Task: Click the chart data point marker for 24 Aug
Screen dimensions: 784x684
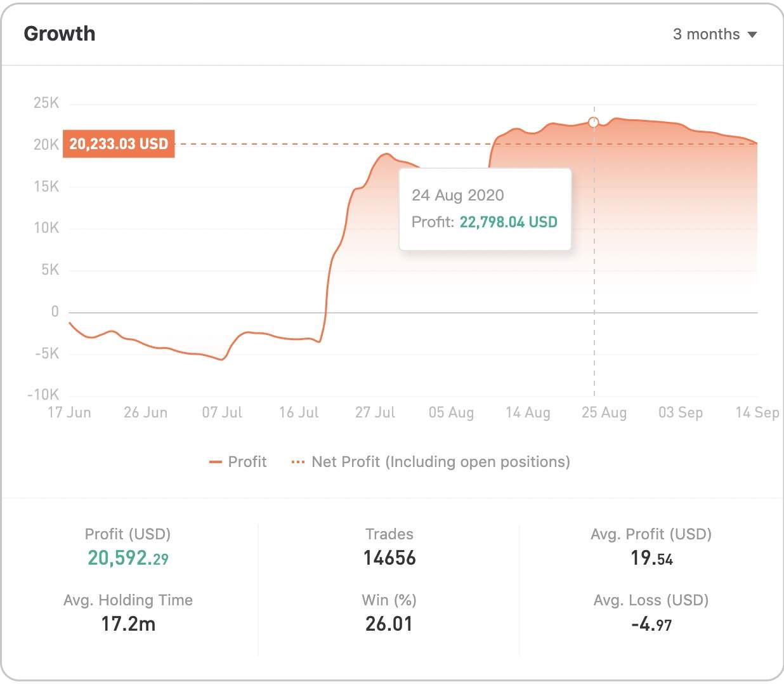Action: pos(594,122)
